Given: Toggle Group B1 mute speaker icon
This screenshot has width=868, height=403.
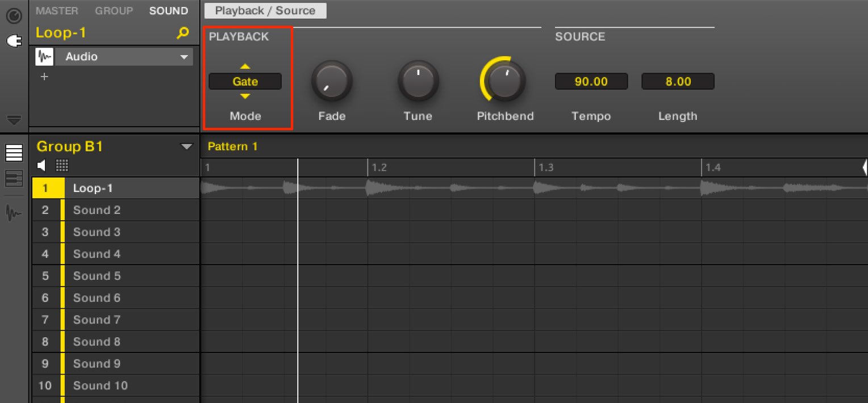Looking at the screenshot, I should [41, 165].
